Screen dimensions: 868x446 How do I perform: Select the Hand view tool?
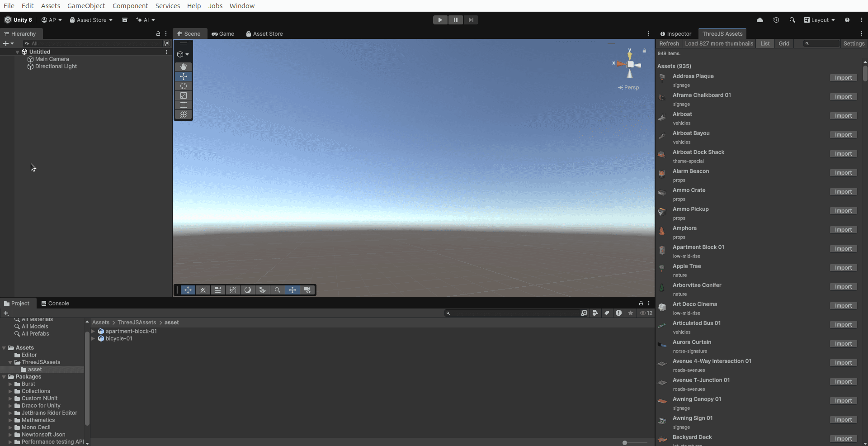tap(184, 67)
